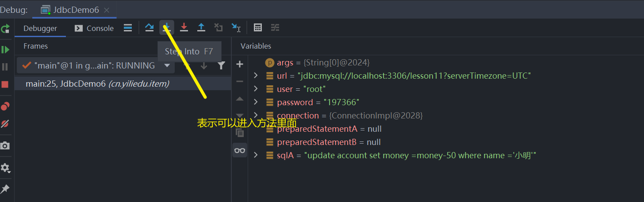Image resolution: width=644 pixels, height=202 pixels.
Task: Click the Force Step Into icon
Action: tap(184, 28)
